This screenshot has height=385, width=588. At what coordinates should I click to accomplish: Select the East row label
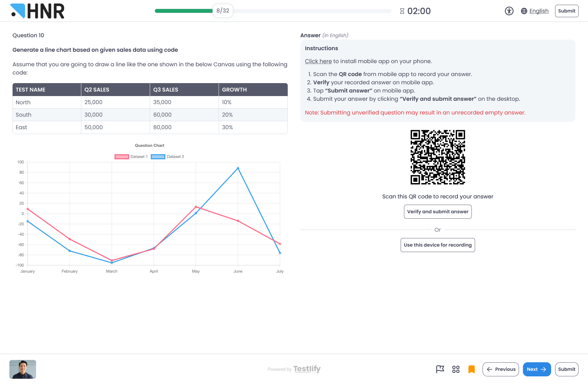click(22, 127)
